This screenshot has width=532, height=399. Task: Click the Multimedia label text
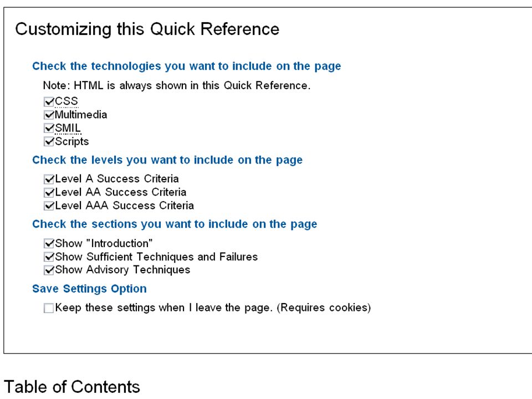pyautogui.click(x=81, y=115)
